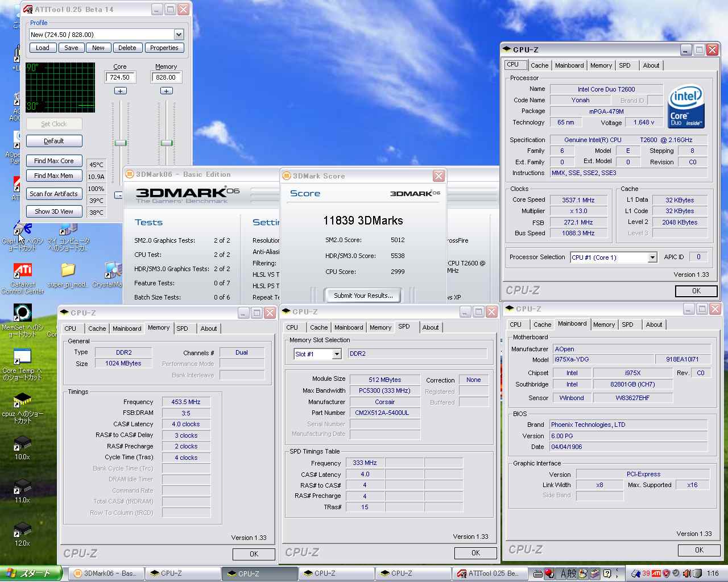This screenshot has height=582, width=728.
Task: Click the Start button on taskbar
Action: pyautogui.click(x=31, y=573)
